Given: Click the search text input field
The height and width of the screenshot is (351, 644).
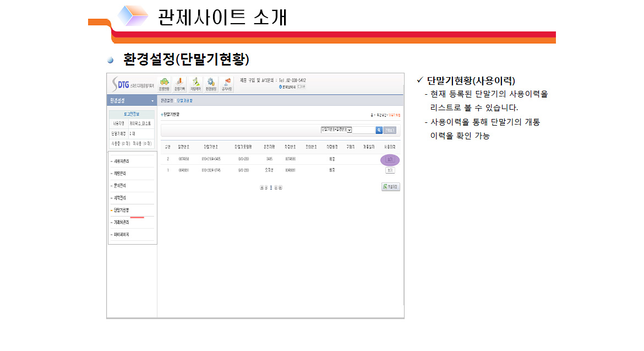Looking at the screenshot, I should coord(363,130).
